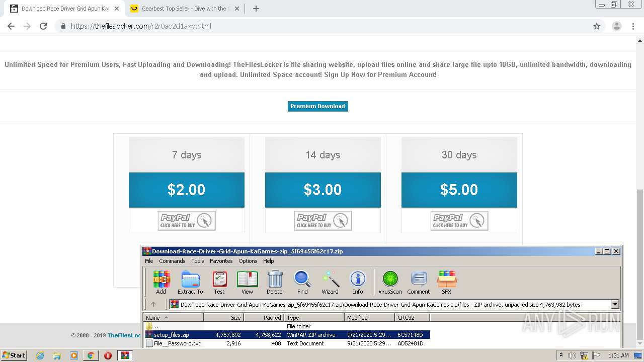Screen dimensions: 644x362
Task: Click the Delete trash icon in WinRAR
Action: pyautogui.click(x=274, y=282)
